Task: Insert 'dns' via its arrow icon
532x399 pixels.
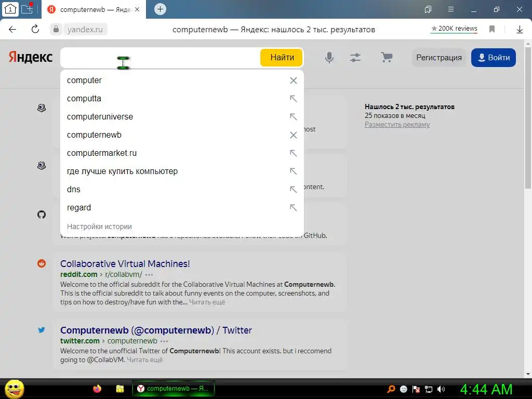Action: [294, 189]
